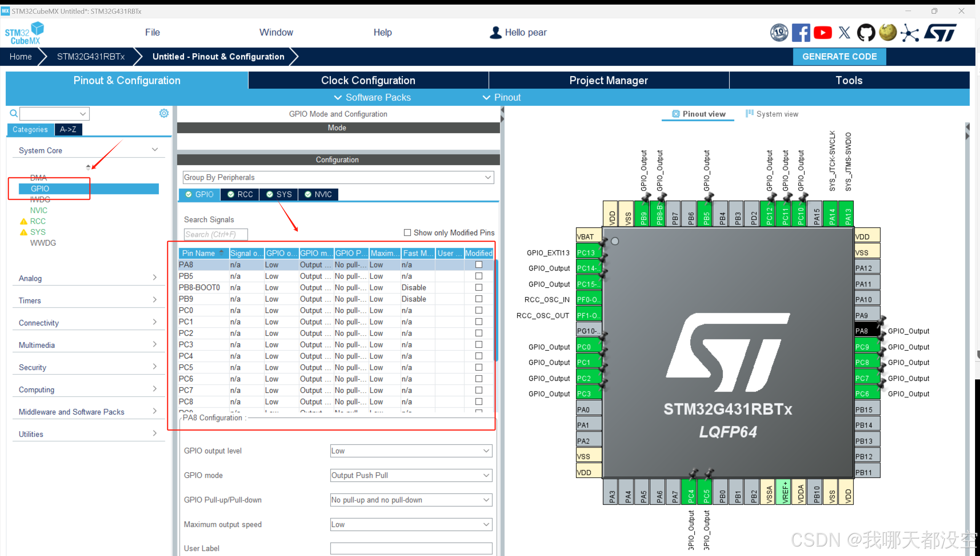
Task: Toggle Modified checkbox for PA8 row
Action: point(479,264)
